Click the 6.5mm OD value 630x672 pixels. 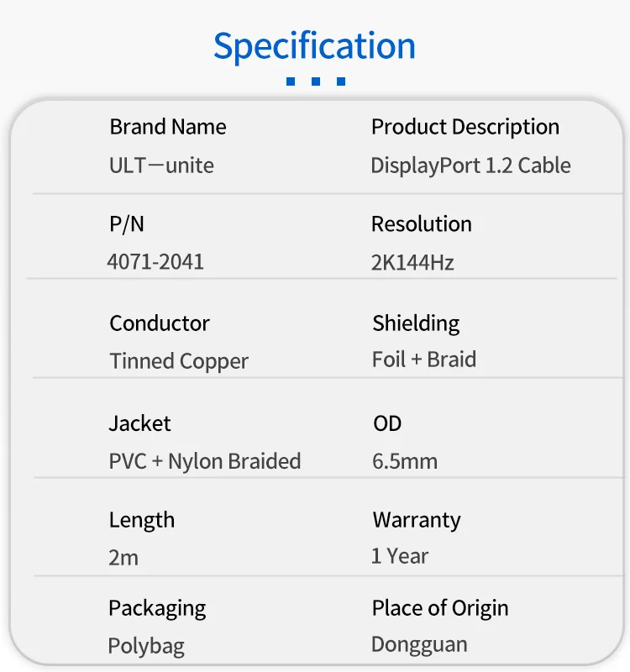tap(405, 461)
